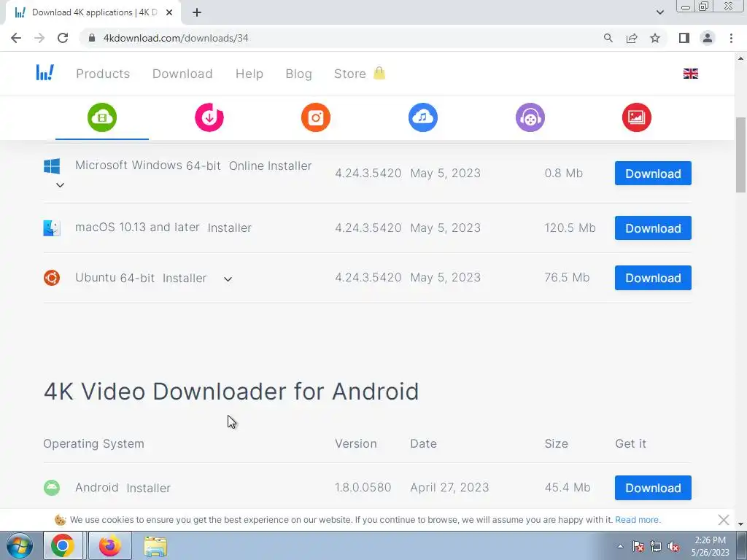Show hidden system tray icons arrow
Screen dimensions: 747x560
tap(620, 547)
